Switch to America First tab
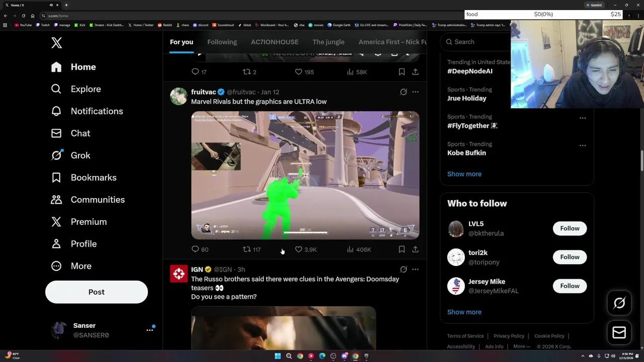Viewport: 644px width, 362px height. 392,42
